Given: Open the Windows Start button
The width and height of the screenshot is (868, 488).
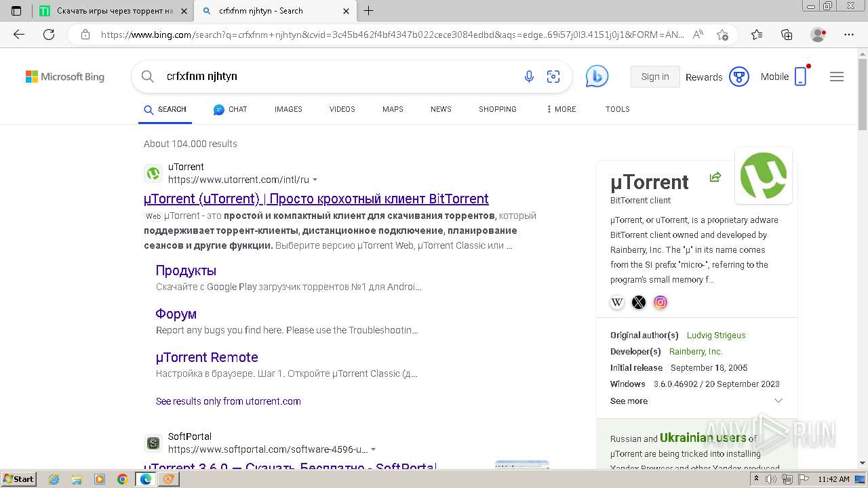Looking at the screenshot, I should [x=19, y=479].
